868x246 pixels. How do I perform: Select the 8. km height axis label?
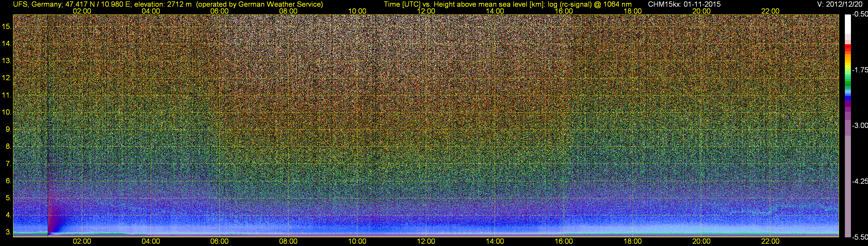(x=8, y=147)
